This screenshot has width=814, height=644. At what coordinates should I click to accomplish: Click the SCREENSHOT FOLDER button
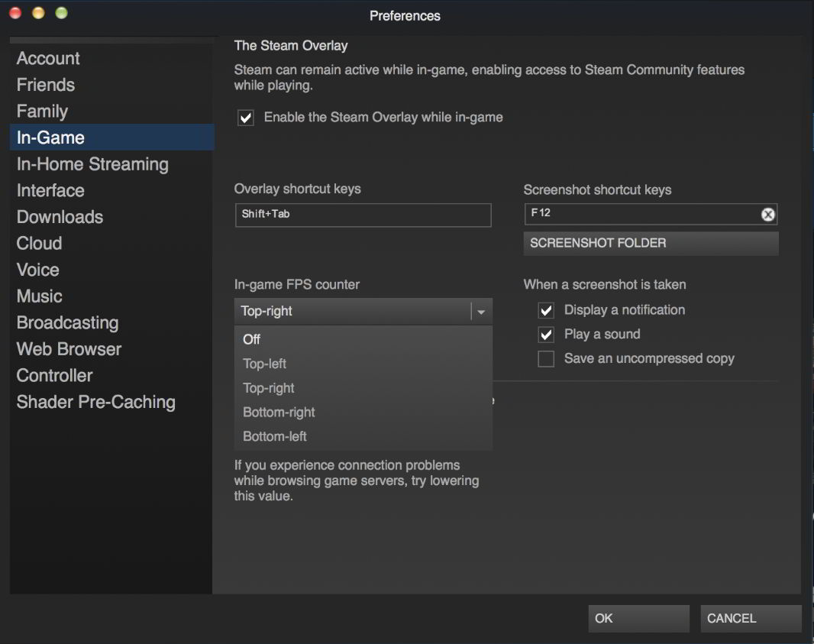[651, 243]
